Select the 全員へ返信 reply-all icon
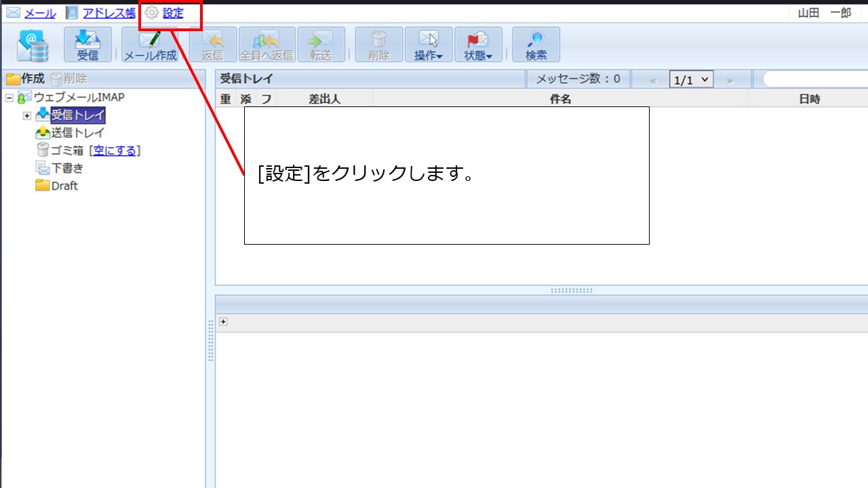 pyautogui.click(x=265, y=44)
